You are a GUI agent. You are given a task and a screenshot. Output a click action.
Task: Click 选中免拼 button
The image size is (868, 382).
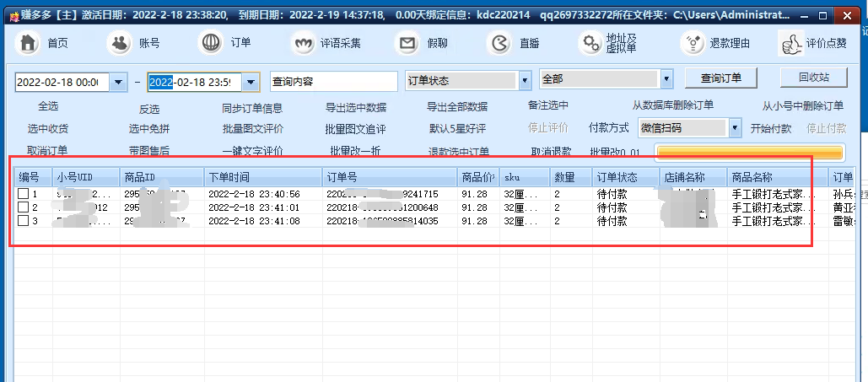coord(149,129)
